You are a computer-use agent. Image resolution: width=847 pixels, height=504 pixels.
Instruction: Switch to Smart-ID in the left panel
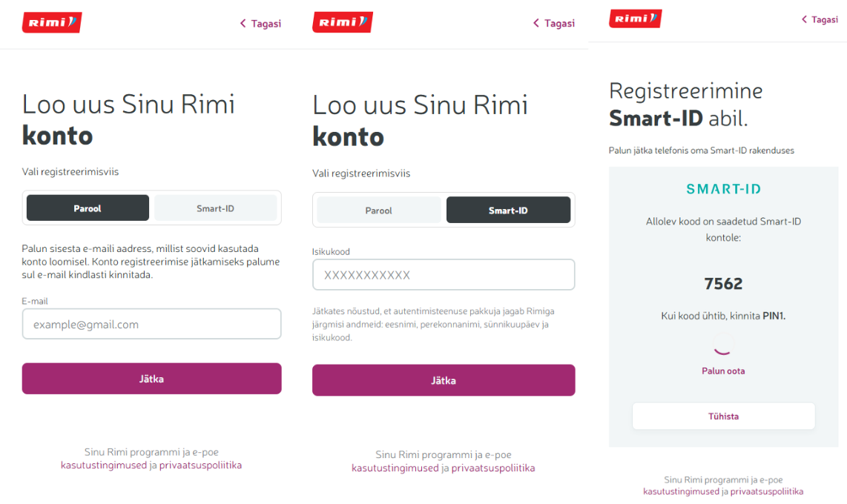tap(215, 208)
